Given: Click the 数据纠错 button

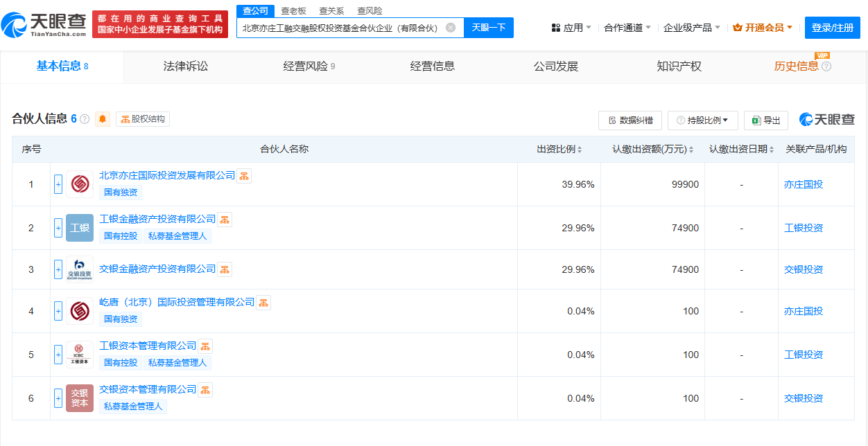Looking at the screenshot, I should click(630, 120).
